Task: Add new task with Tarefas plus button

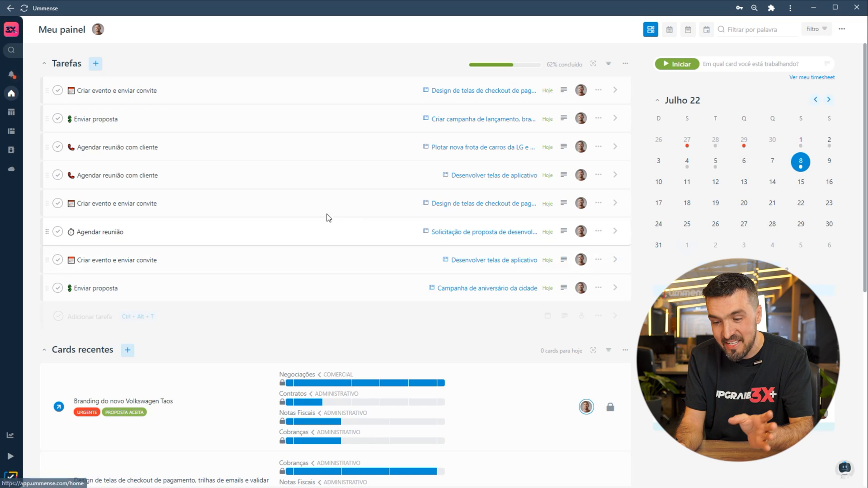Action: [95, 64]
